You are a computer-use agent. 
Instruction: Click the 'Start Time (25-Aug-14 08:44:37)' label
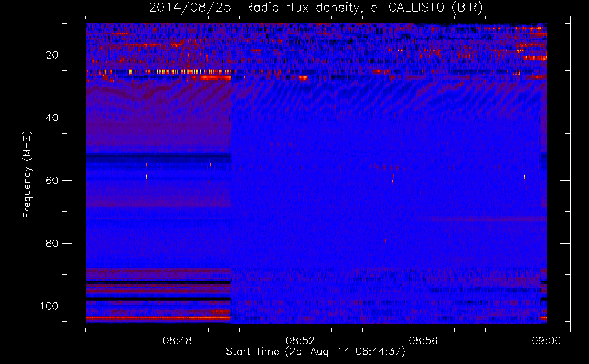[x=316, y=352]
